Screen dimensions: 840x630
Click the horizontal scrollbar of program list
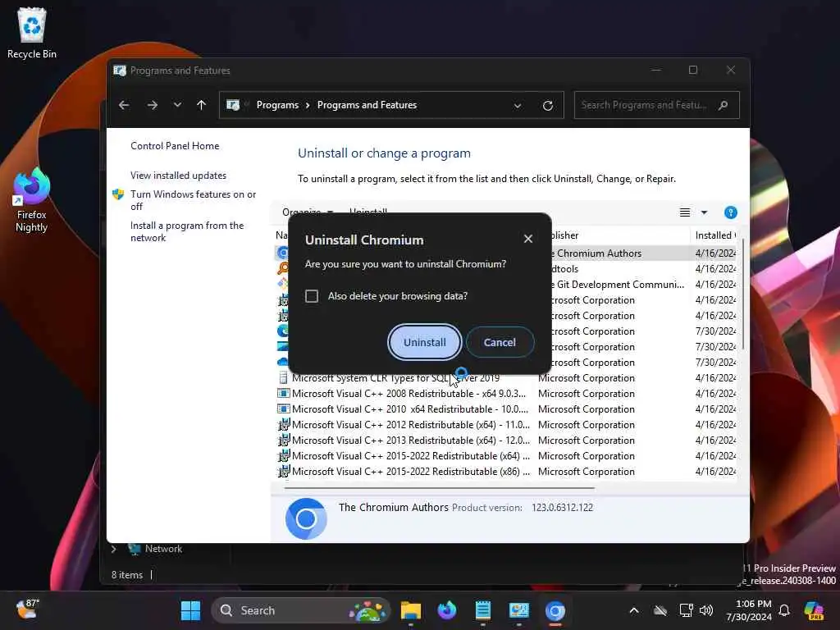(x=440, y=488)
